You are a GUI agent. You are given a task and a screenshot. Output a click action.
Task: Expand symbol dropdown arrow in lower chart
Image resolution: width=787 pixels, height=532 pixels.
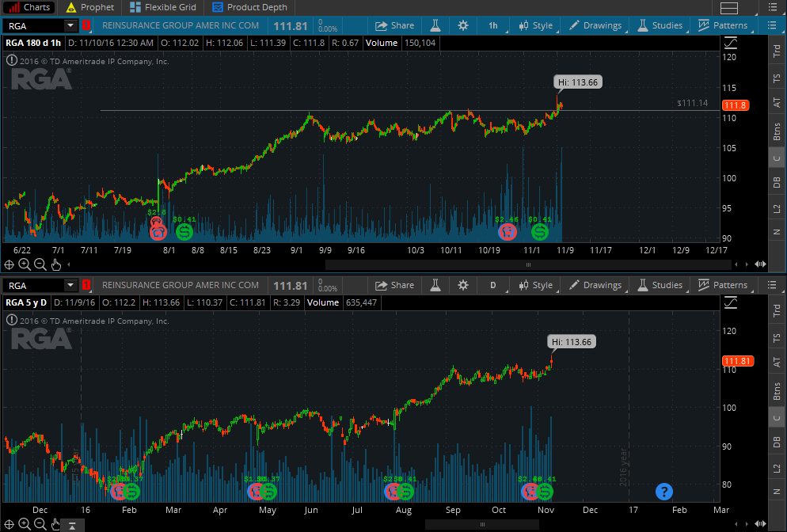pyautogui.click(x=70, y=284)
